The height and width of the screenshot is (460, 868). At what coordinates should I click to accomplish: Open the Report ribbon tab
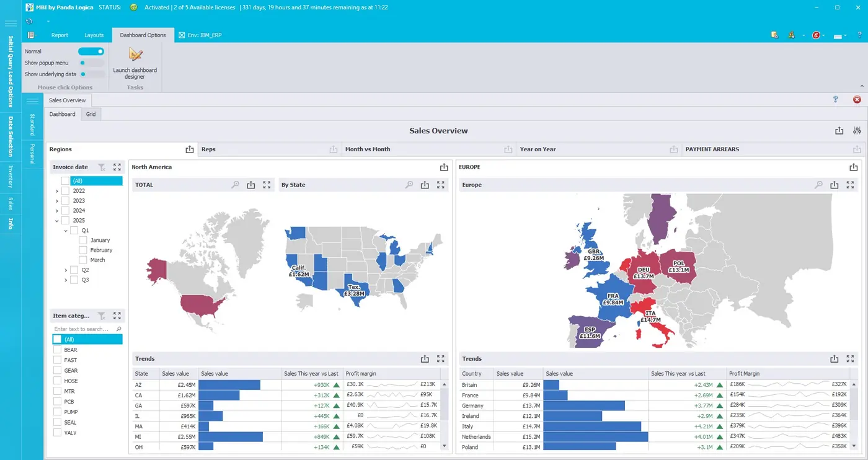(60, 35)
